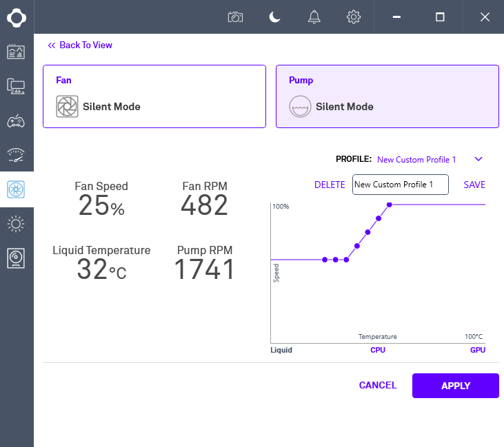Screen dimensions: 504x447
Task: Click the gaming controller sidebar icon
Action: click(x=16, y=121)
